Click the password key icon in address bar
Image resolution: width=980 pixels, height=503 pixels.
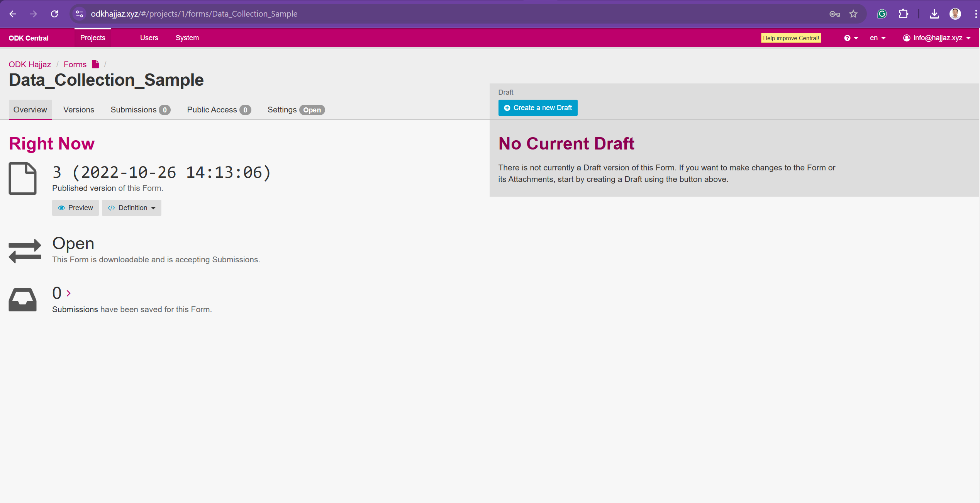pyautogui.click(x=834, y=14)
